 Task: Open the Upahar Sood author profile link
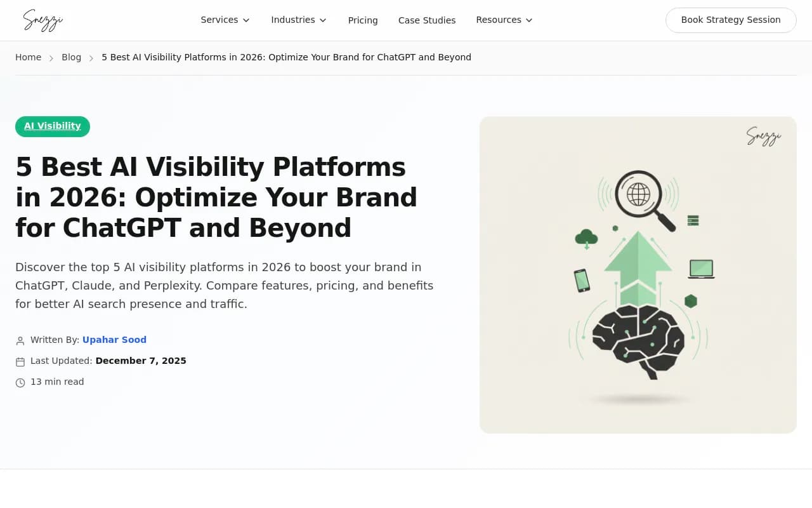(114, 340)
